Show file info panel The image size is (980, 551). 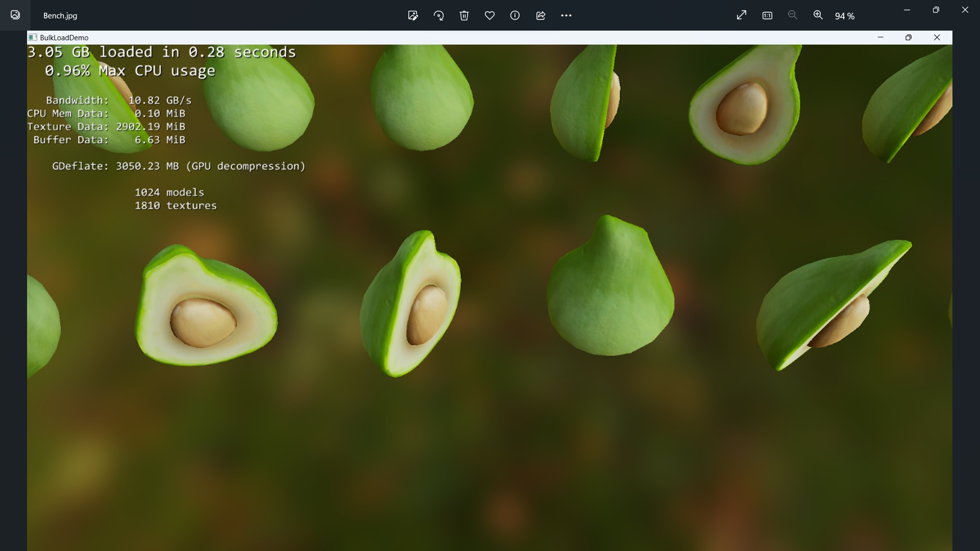[x=515, y=15]
